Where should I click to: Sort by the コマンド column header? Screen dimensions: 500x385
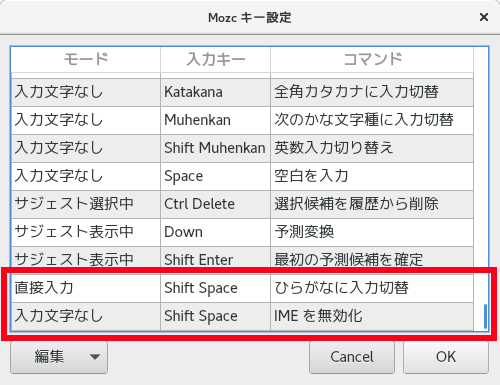pos(372,60)
